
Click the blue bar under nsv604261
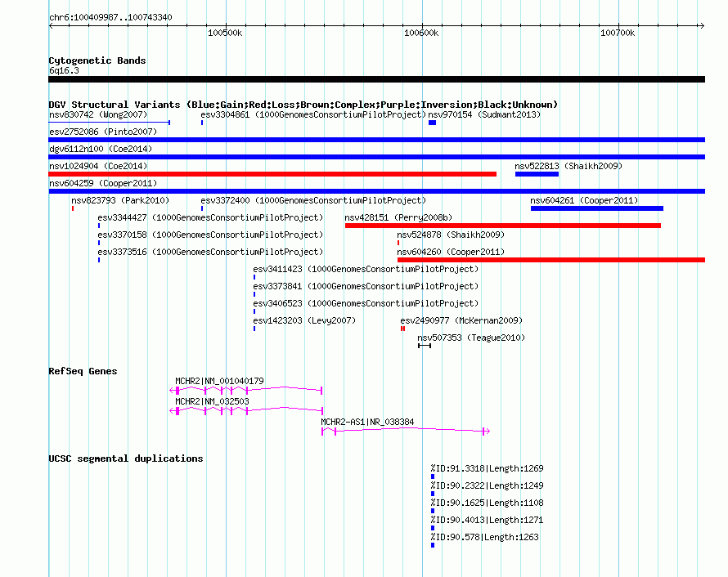(x=597, y=208)
